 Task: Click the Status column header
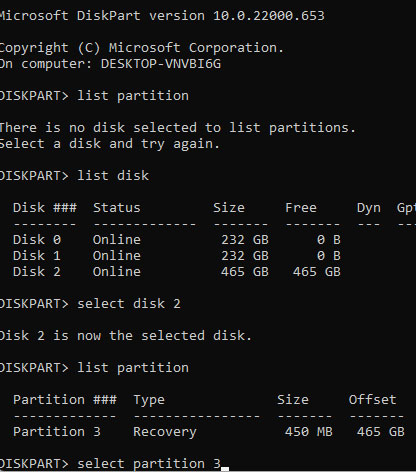click(117, 208)
